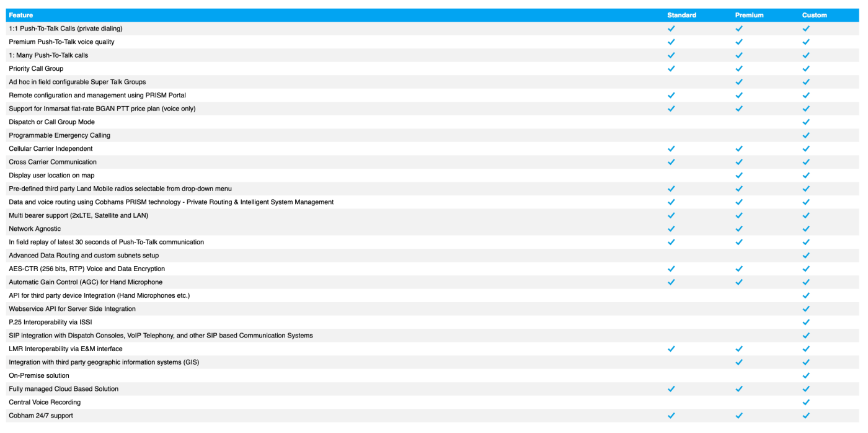Click Premium checkmark for Ad hoc Super Talk Groups
868x433 pixels.
pyautogui.click(x=738, y=82)
